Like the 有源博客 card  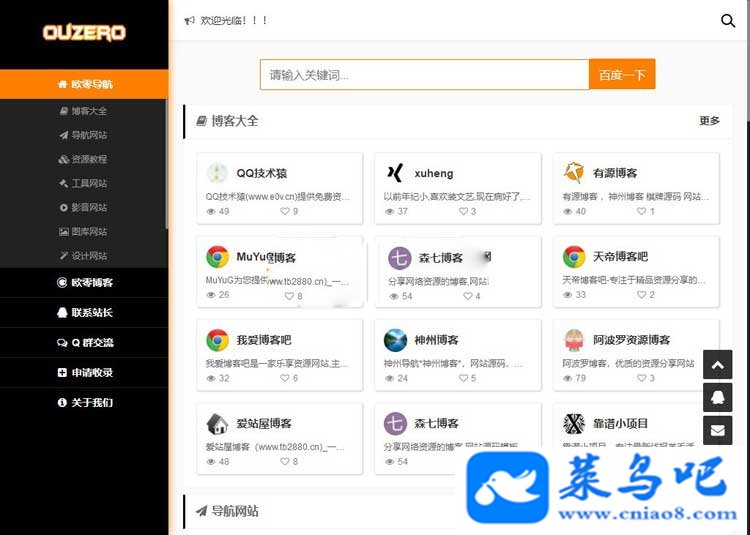click(641, 211)
